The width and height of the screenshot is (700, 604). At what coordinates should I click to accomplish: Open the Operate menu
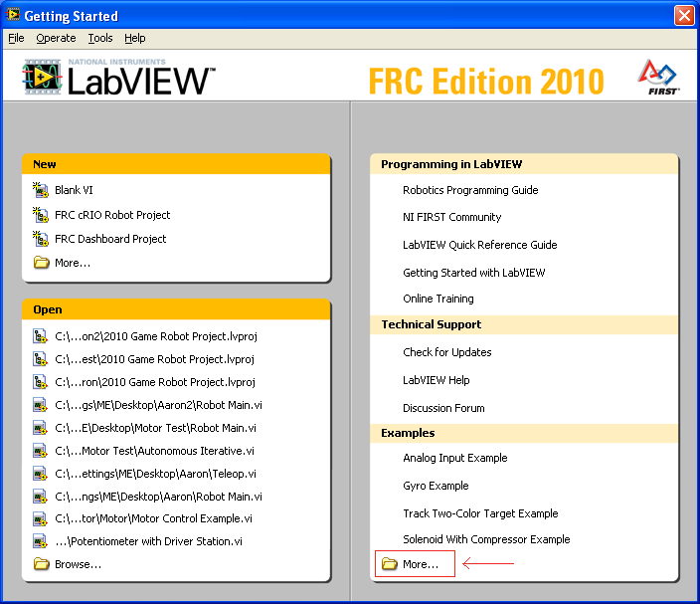(56, 38)
